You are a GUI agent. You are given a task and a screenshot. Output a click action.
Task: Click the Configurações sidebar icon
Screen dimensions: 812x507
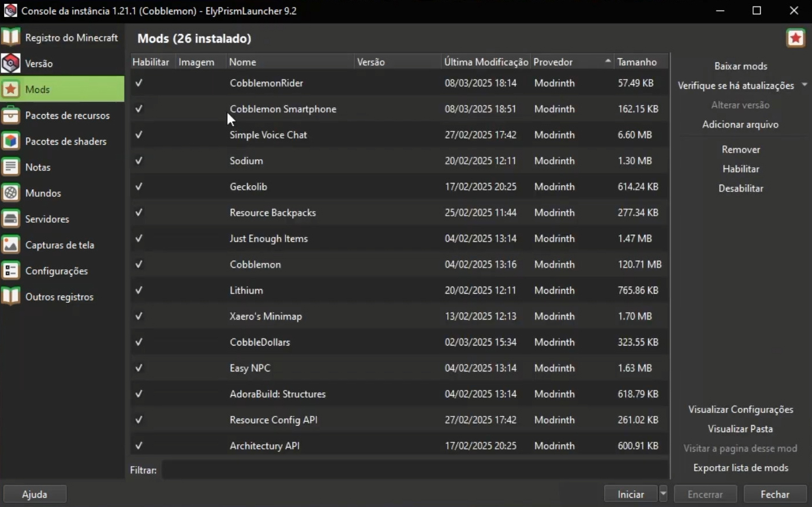coord(10,271)
